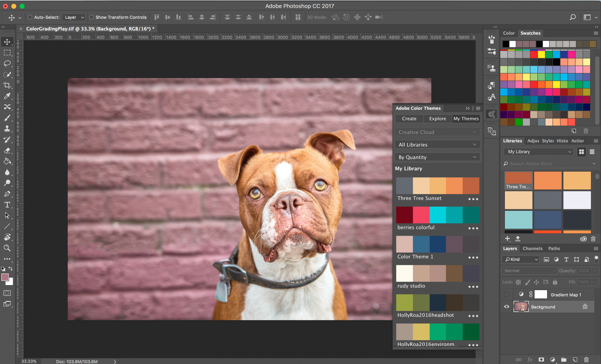The image size is (601, 364).
Task: Click the Explore button in Adobe Color Themes
Action: (x=437, y=119)
